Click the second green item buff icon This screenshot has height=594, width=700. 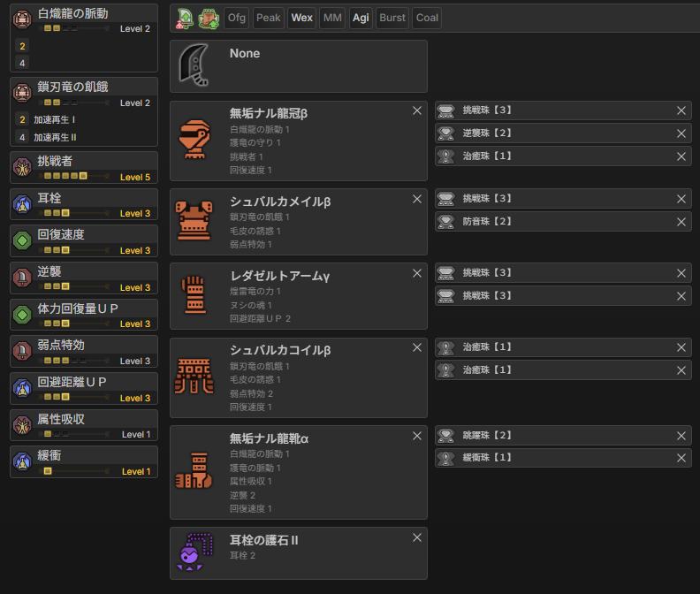click(x=209, y=18)
